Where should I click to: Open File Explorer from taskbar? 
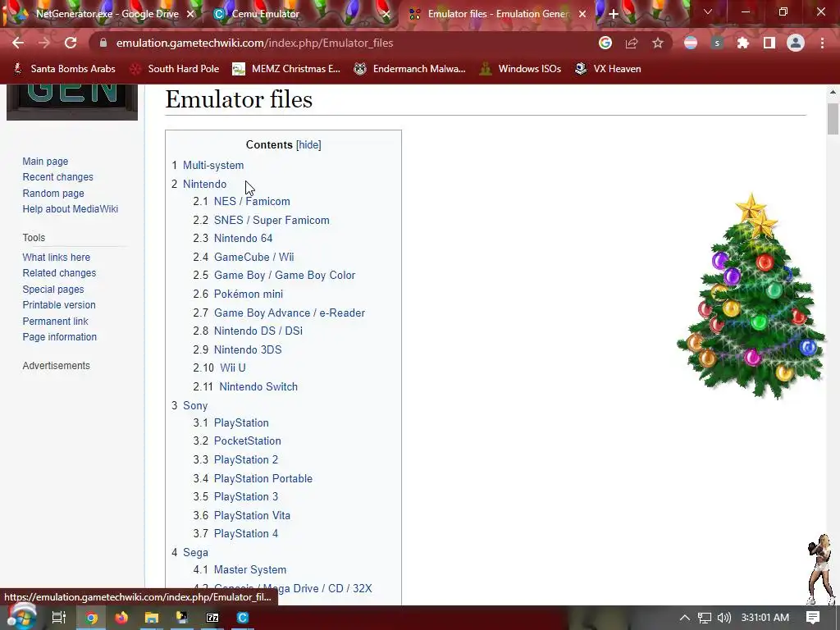tap(152, 618)
